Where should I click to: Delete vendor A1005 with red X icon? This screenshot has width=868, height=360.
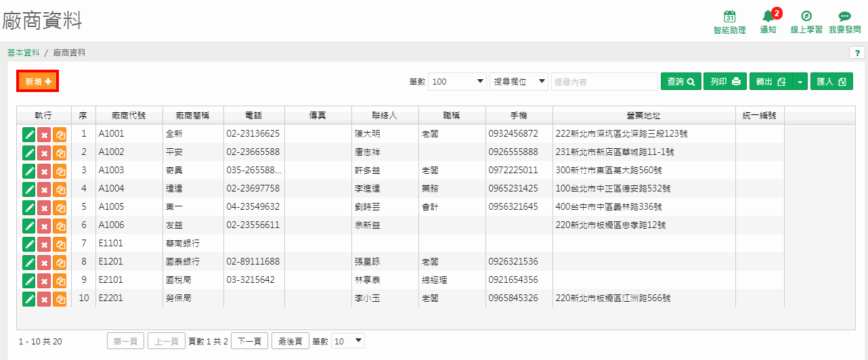pyautogui.click(x=44, y=207)
